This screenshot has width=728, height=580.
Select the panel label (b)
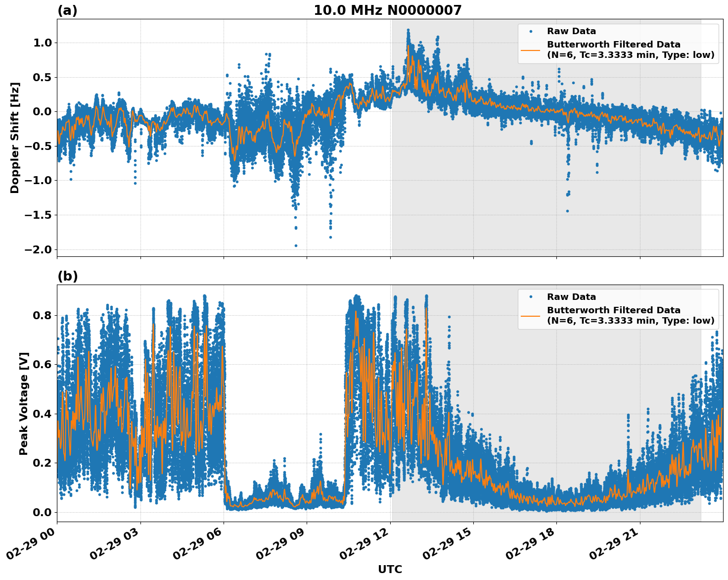point(68,276)
